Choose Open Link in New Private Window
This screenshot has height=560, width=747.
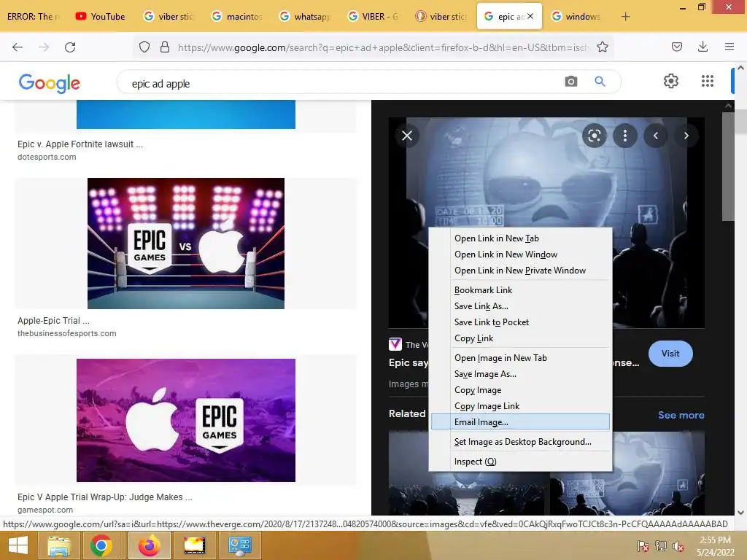coord(520,271)
